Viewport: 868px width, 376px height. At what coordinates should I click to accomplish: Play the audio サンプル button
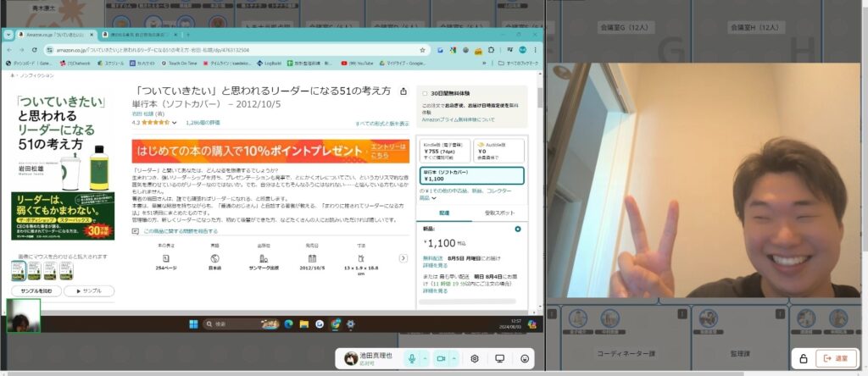click(x=88, y=290)
